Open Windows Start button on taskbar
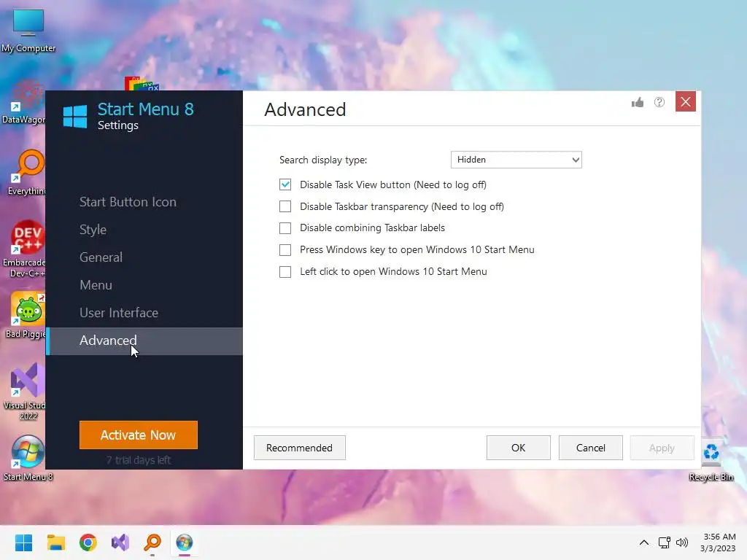This screenshot has height=560, width=747. 24,542
